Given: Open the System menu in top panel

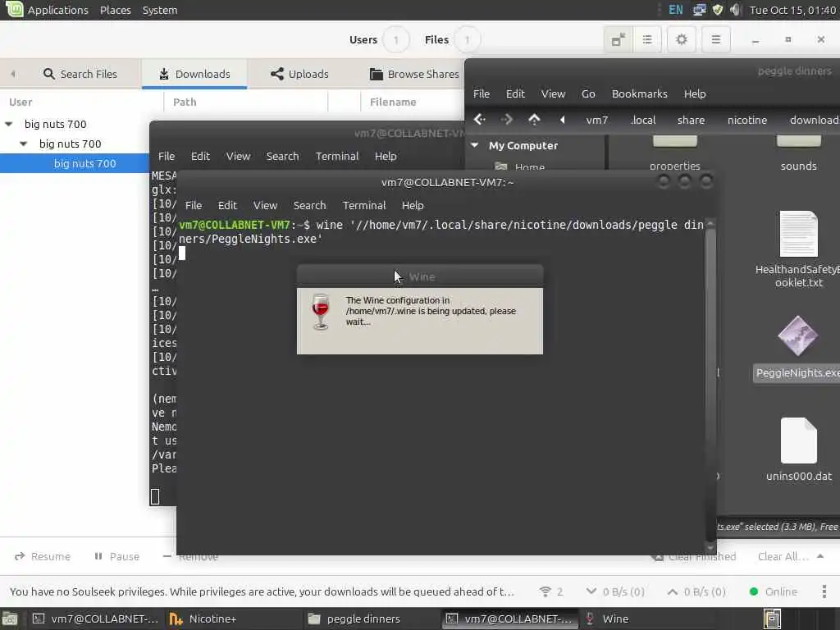Looking at the screenshot, I should [160, 10].
